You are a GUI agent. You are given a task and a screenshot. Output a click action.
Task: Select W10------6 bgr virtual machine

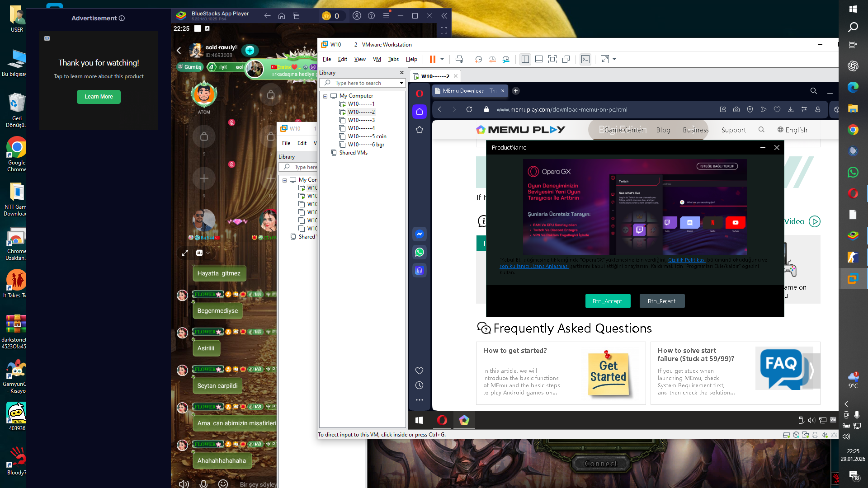pyautogui.click(x=366, y=145)
